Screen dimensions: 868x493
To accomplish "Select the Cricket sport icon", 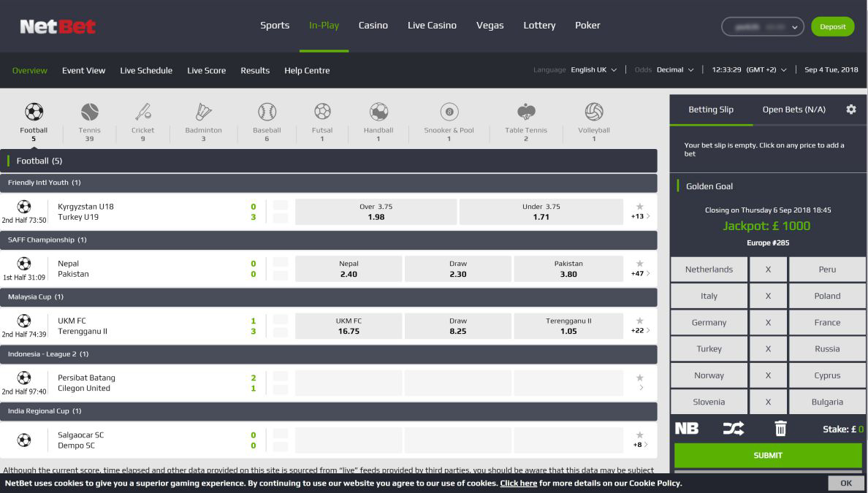I will [x=142, y=112].
